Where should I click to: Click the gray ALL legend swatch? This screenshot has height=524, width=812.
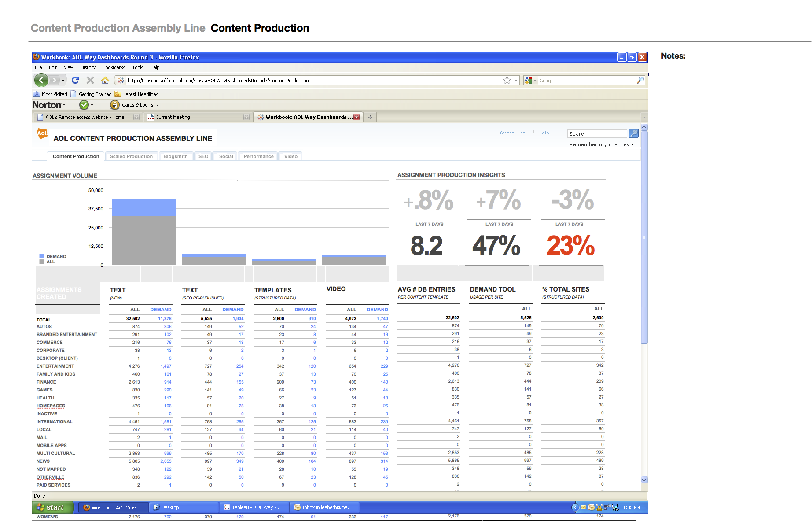41,262
